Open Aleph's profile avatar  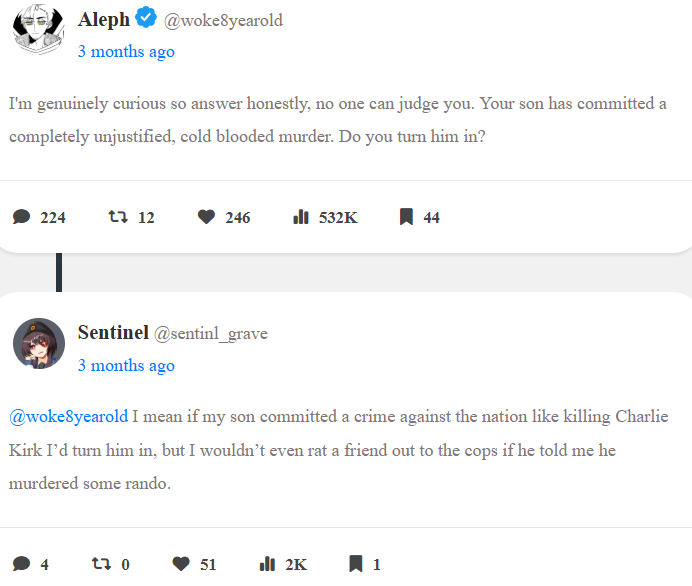point(38,30)
